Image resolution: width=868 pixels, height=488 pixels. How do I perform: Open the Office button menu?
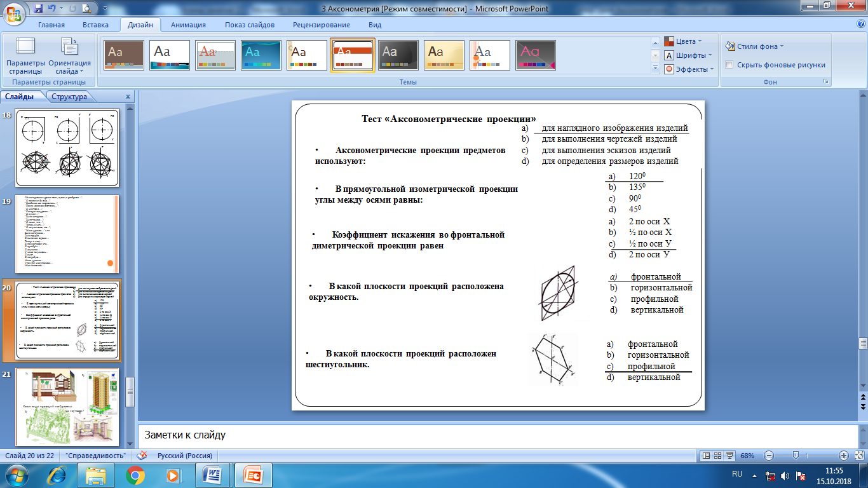pyautogui.click(x=15, y=13)
